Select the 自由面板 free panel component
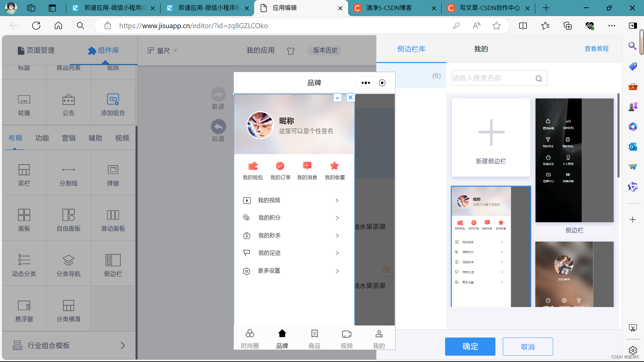The height and width of the screenshot is (362, 644). coord(68,215)
